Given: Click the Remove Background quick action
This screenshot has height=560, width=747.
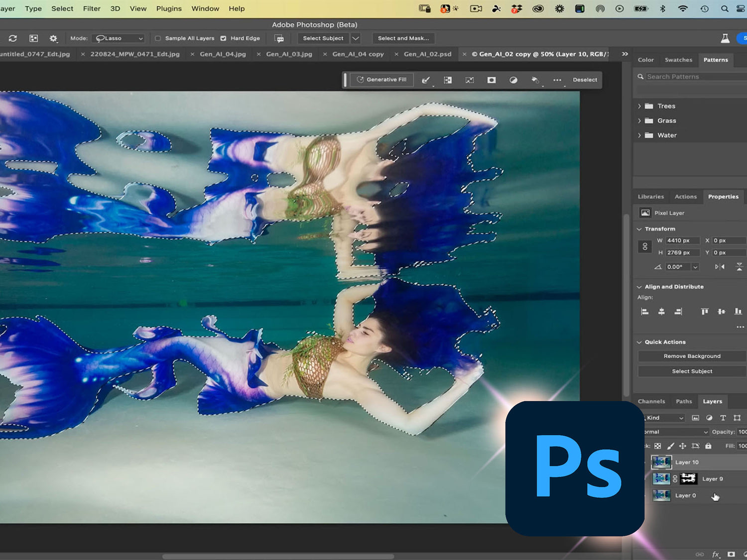Looking at the screenshot, I should tap(692, 356).
